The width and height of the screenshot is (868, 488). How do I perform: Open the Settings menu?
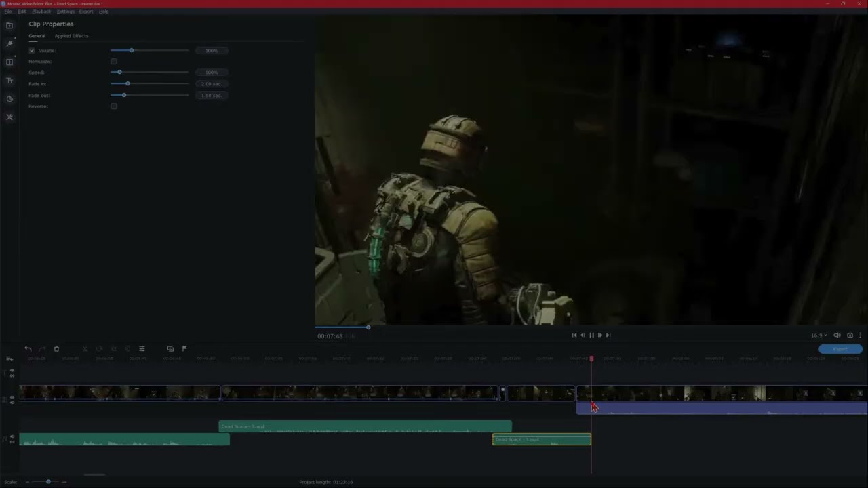[66, 12]
